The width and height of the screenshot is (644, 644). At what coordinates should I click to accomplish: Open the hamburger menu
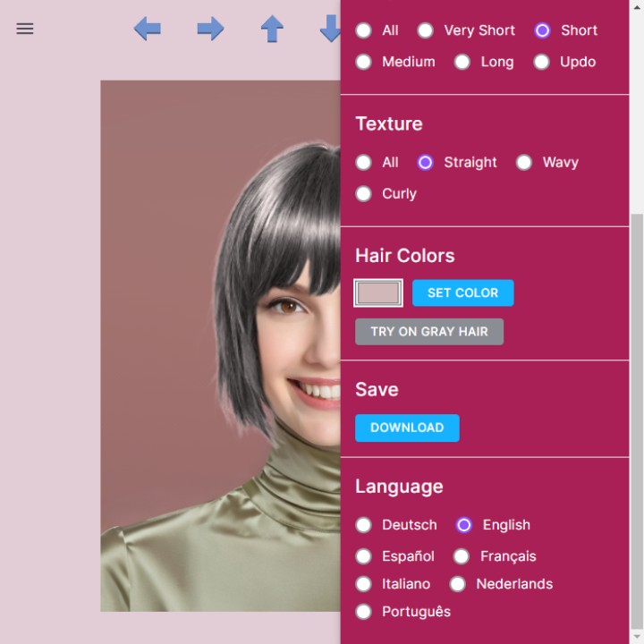[25, 29]
